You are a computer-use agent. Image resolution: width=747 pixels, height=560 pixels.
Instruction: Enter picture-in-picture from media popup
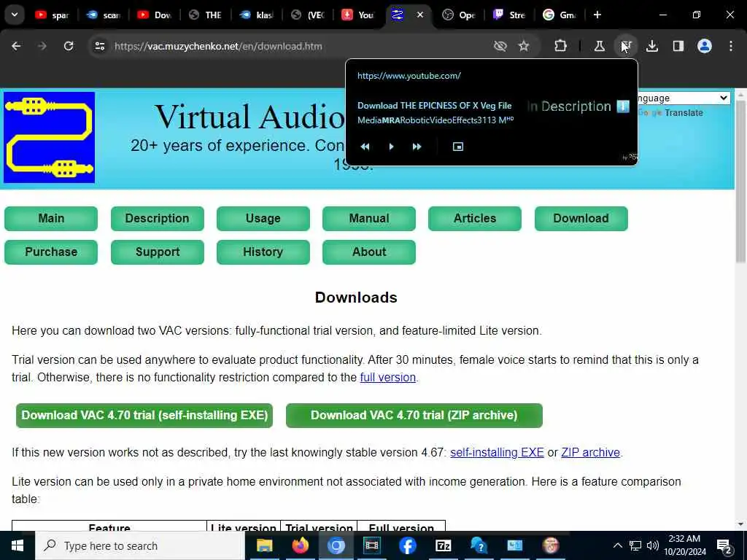pyautogui.click(x=458, y=147)
